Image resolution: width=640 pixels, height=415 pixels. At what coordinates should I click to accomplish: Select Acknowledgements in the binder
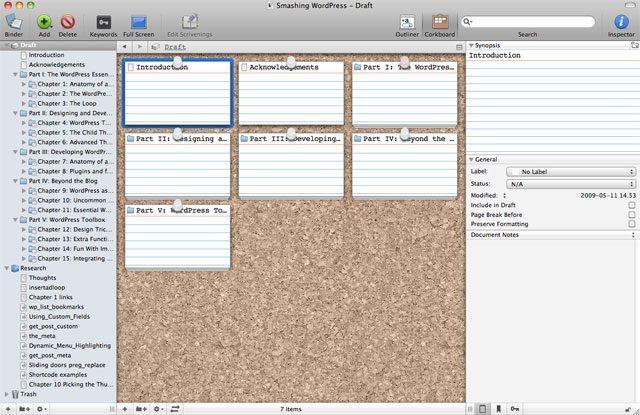pyautogui.click(x=57, y=64)
